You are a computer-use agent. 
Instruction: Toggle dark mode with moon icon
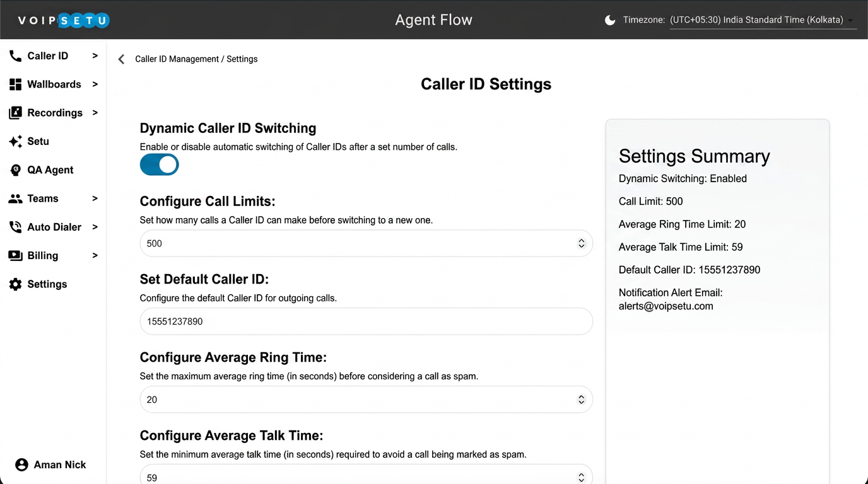coord(610,20)
